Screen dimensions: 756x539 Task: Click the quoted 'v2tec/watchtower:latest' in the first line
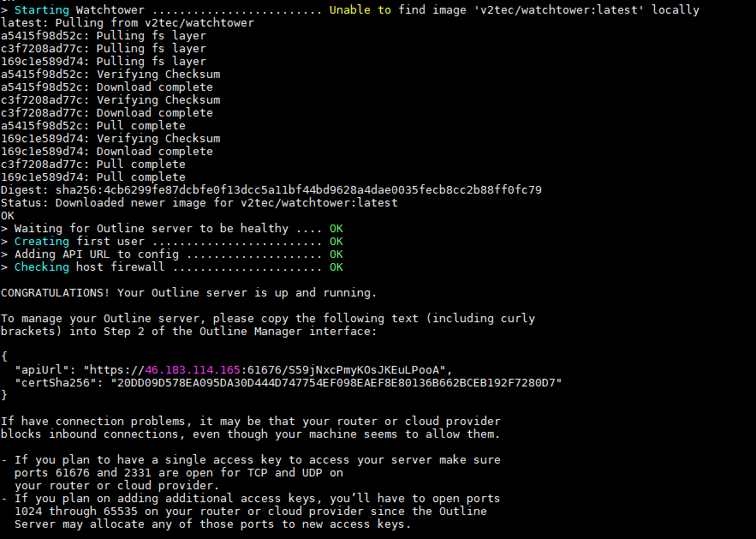559,10
